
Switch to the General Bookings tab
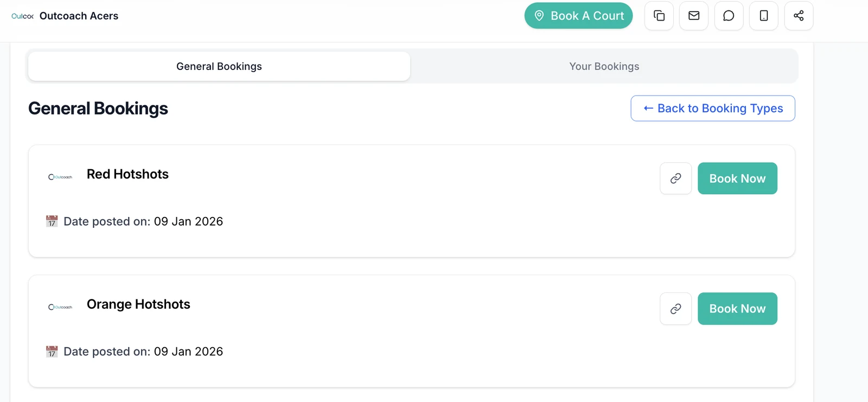tap(219, 66)
